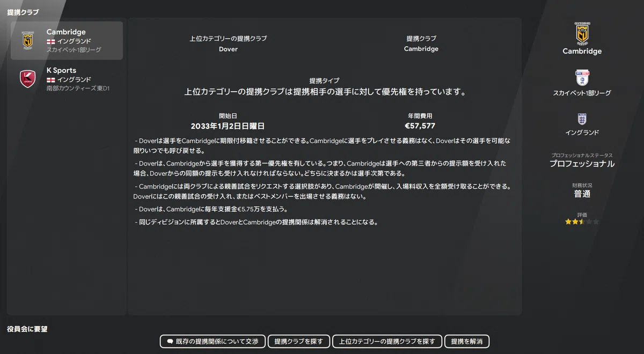Click the K Sports club crest icon
Screen dimensions: 644x354
(27, 79)
